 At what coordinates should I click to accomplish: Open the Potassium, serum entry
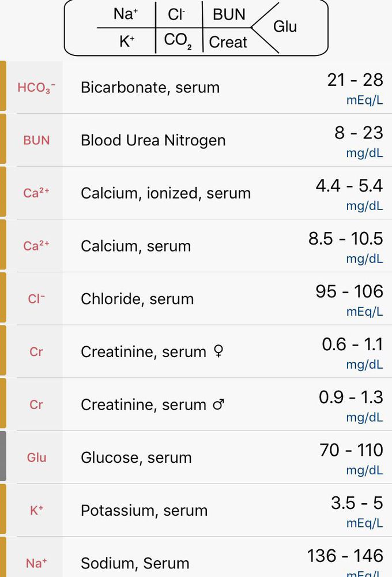(144, 511)
